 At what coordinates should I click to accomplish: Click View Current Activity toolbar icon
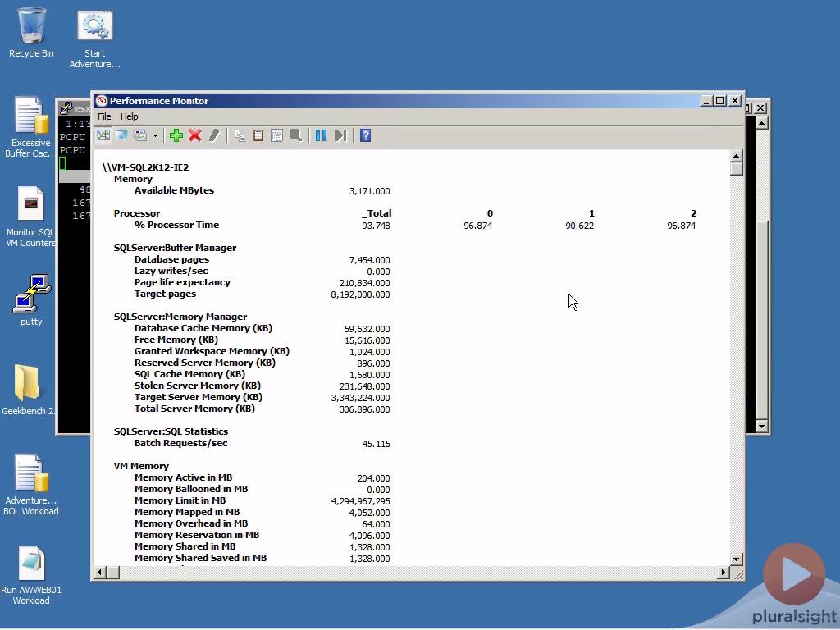(103, 135)
